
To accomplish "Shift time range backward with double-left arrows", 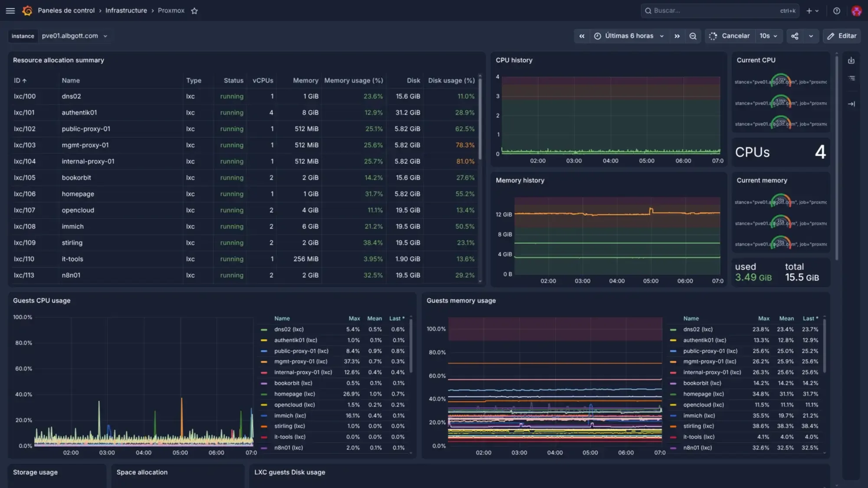I will coord(582,36).
